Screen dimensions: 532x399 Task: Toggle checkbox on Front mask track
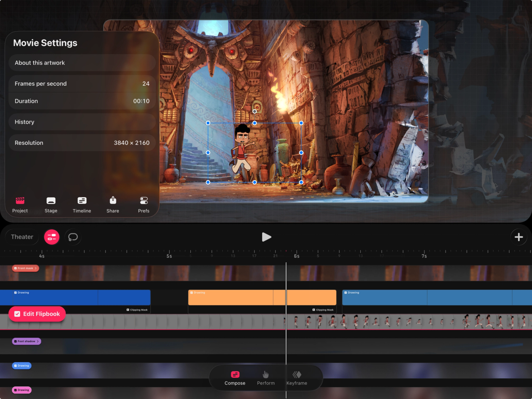pos(15,268)
